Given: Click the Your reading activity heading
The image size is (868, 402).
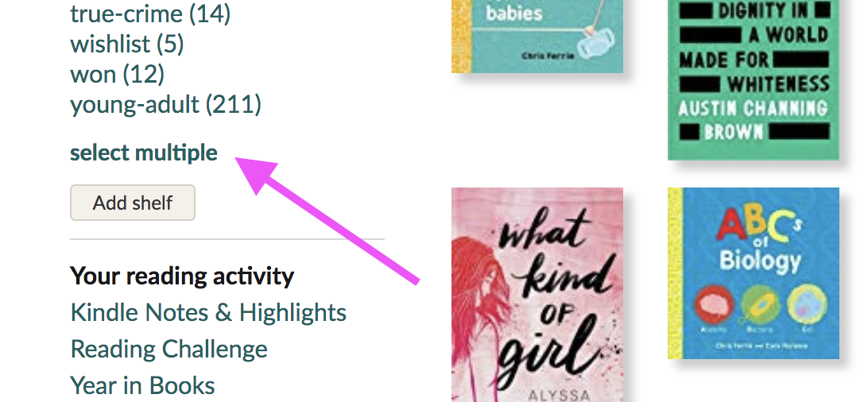Looking at the screenshot, I should [x=182, y=276].
